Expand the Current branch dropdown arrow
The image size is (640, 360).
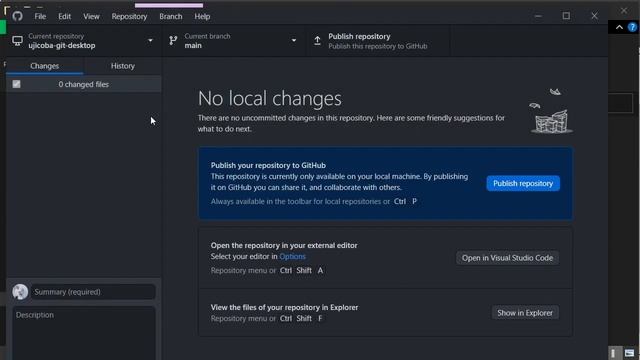[x=293, y=41]
